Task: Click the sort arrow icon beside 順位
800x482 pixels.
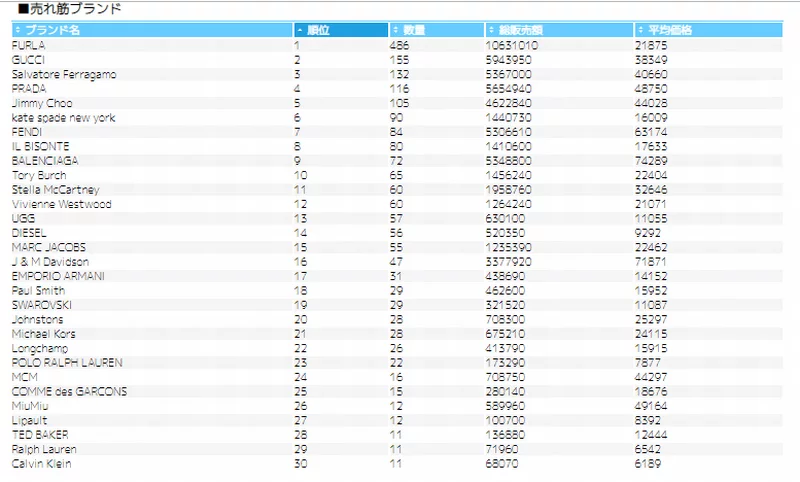Action: tap(300, 30)
